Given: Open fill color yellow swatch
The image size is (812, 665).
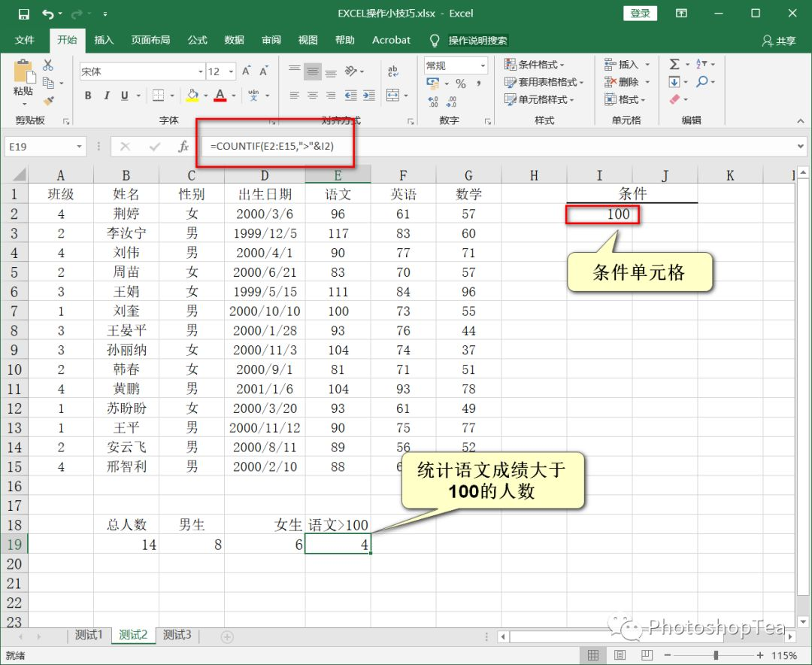Looking at the screenshot, I should point(192,96).
